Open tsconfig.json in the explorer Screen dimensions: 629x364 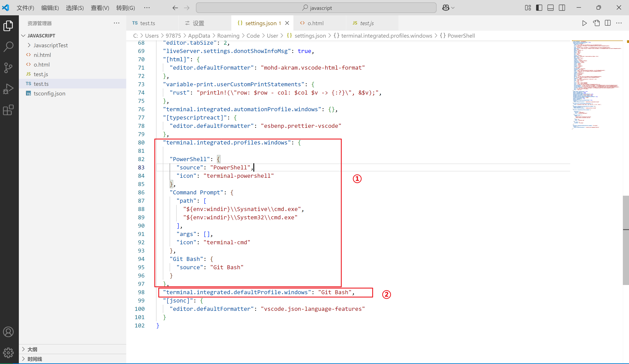click(x=50, y=93)
